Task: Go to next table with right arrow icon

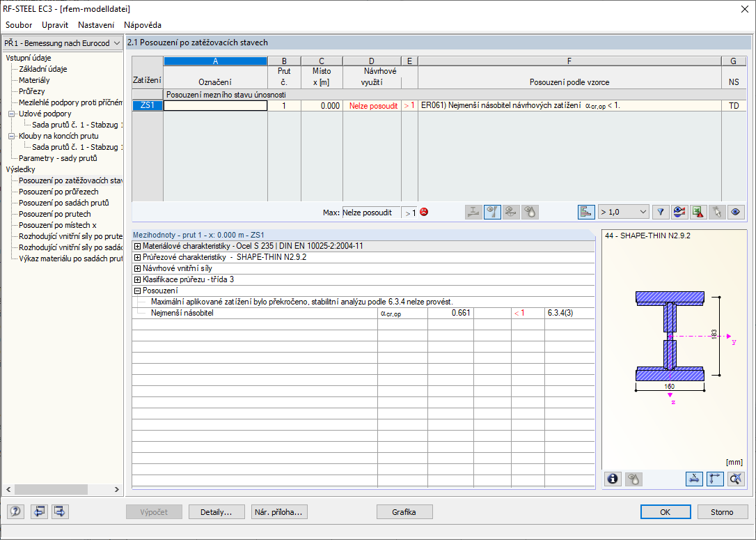Action: pyautogui.click(x=60, y=511)
